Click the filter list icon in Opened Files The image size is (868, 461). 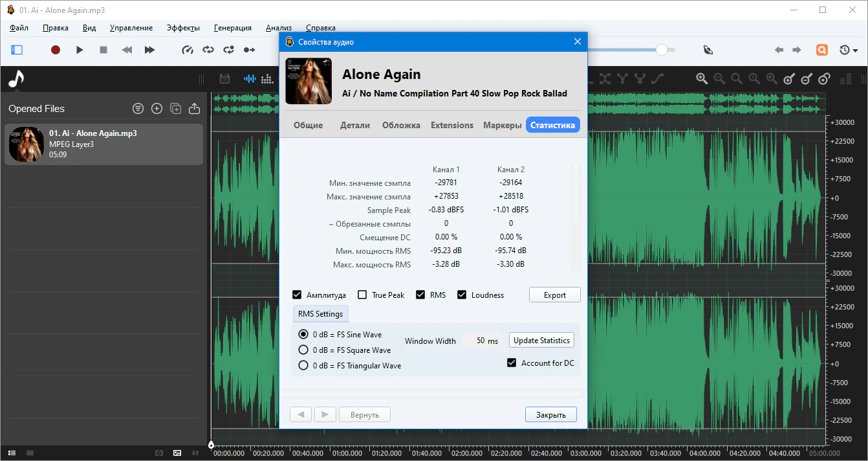pyautogui.click(x=138, y=109)
